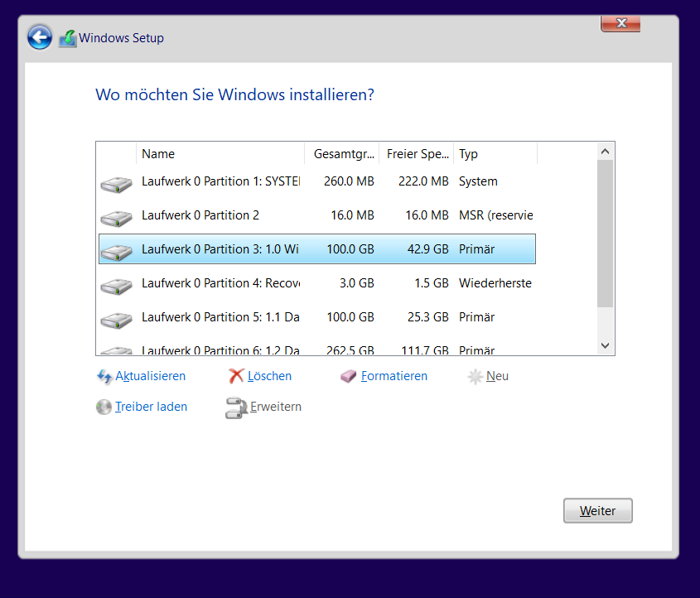Delete the partition with Löschen link
This screenshot has height=598, width=700.
[269, 376]
